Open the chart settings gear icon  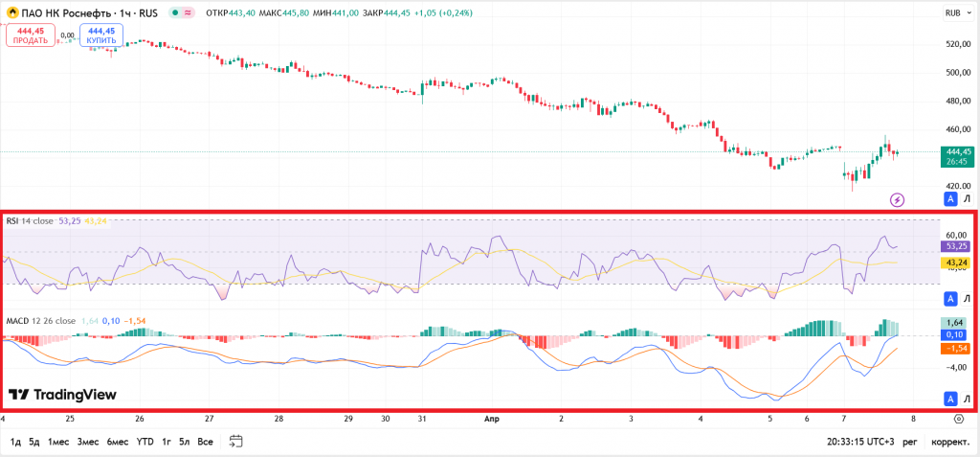958,418
